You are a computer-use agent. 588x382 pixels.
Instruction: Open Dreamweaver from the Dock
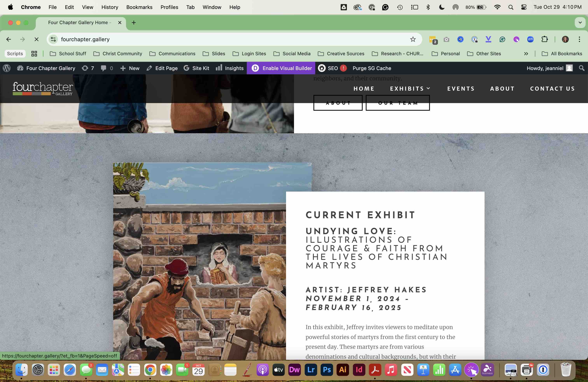pos(295,370)
